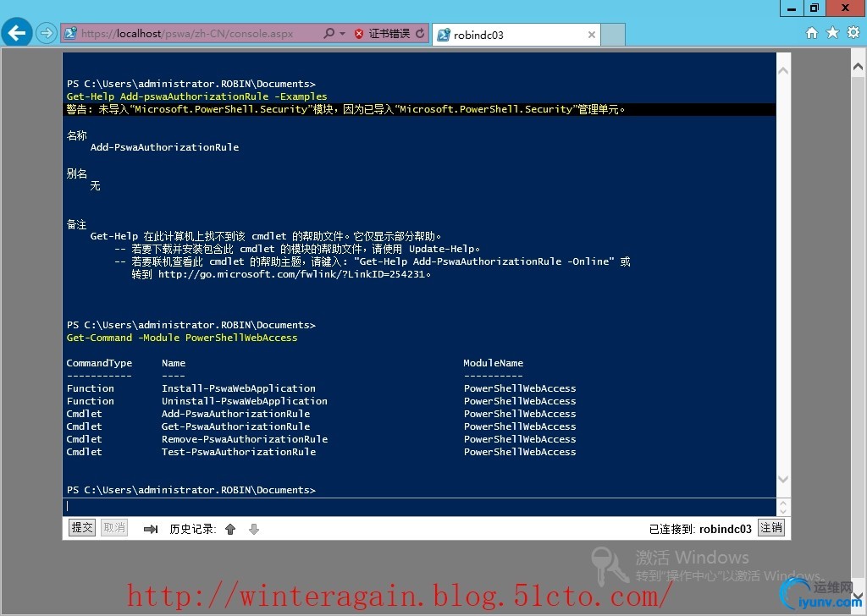Open browser Tools gear icon
Viewport: 867px width, 616px height.
pyautogui.click(x=853, y=33)
